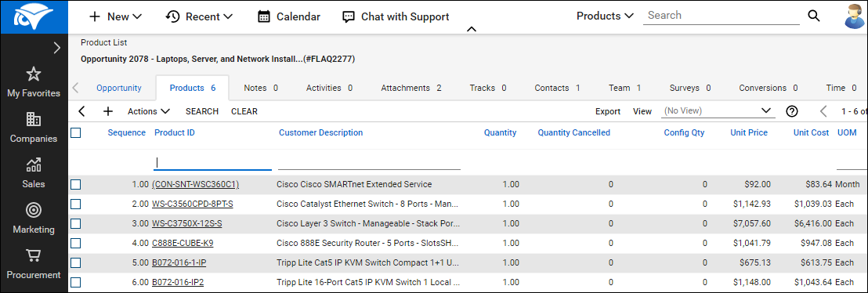Change the Products search scope dropdown

(x=605, y=16)
